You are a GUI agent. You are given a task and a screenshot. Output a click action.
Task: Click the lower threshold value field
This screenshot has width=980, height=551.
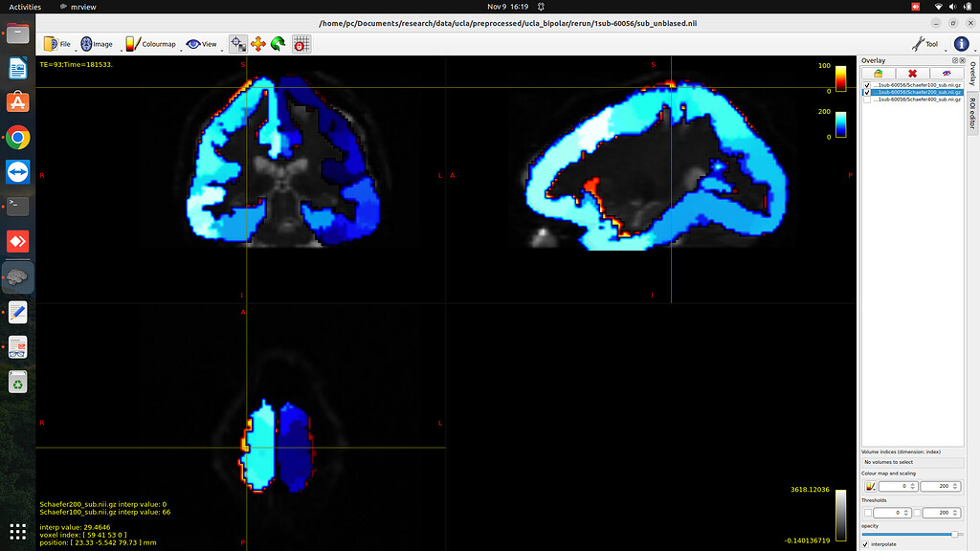(898, 513)
